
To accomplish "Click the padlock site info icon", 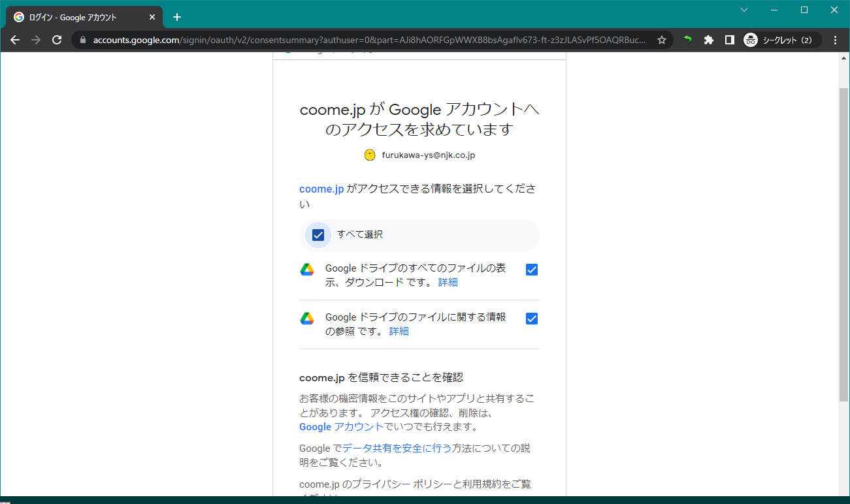I will pyautogui.click(x=82, y=40).
